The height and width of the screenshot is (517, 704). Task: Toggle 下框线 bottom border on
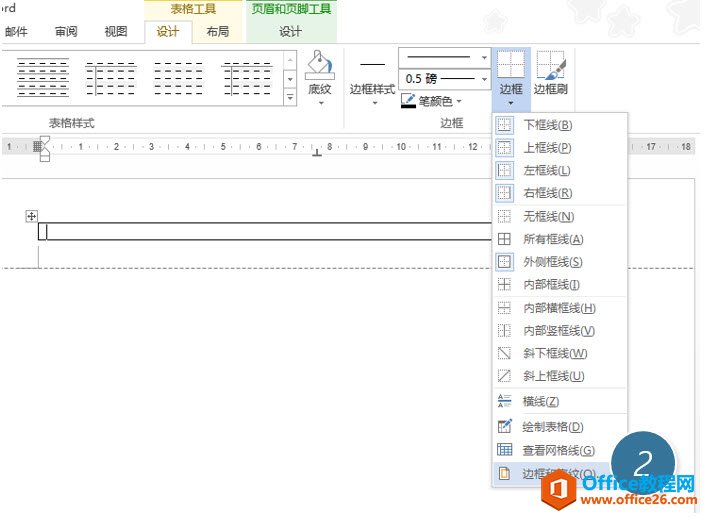click(547, 125)
